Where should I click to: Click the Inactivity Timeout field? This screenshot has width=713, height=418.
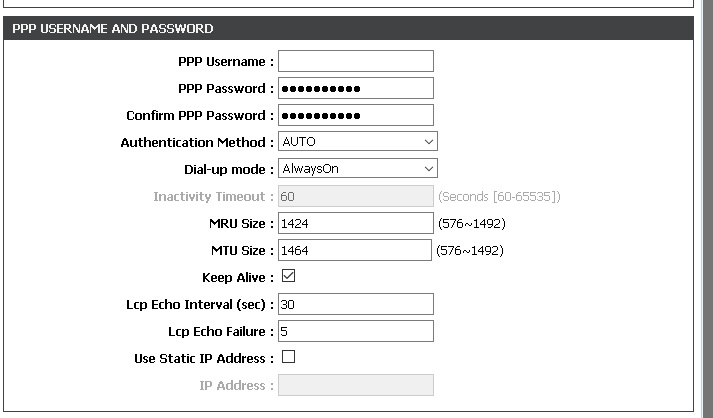[x=355, y=197]
